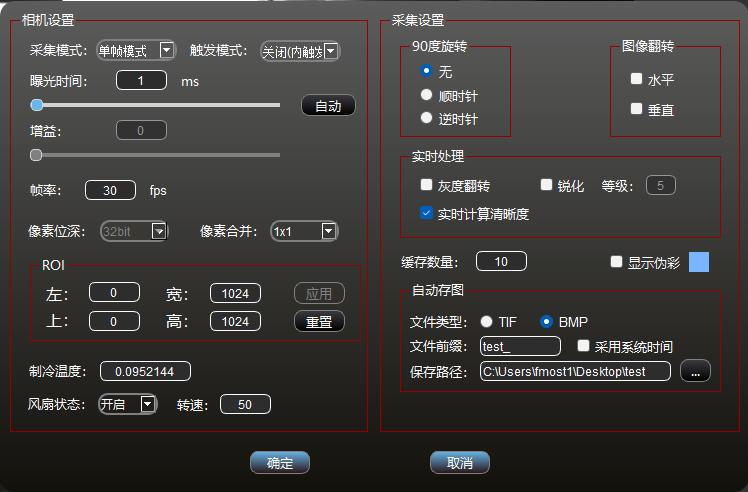Toggle the 采用系统时间 checkbox

pyautogui.click(x=583, y=345)
